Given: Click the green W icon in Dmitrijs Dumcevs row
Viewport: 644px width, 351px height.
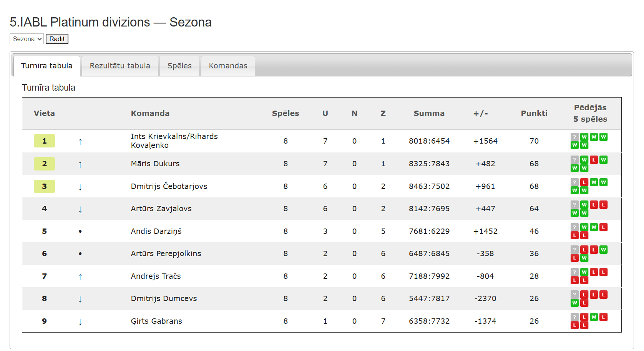Looking at the screenshot, I should tap(574, 303).
